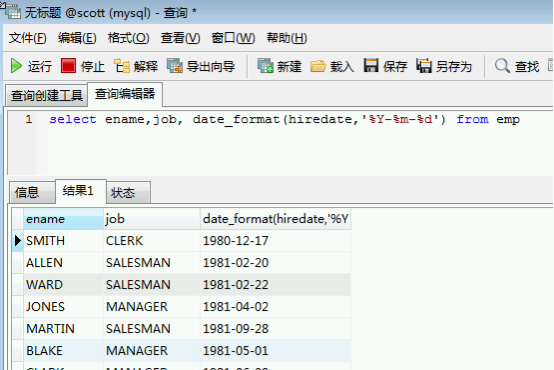This screenshot has height=370, width=554.
Task: Click 'date_format' function name in query
Action: [x=236, y=119]
